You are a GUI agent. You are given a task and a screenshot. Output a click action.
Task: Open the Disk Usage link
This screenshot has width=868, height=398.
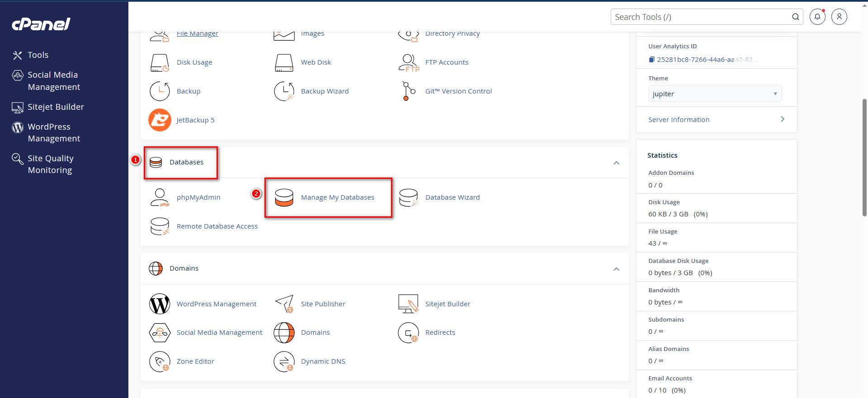click(x=194, y=62)
